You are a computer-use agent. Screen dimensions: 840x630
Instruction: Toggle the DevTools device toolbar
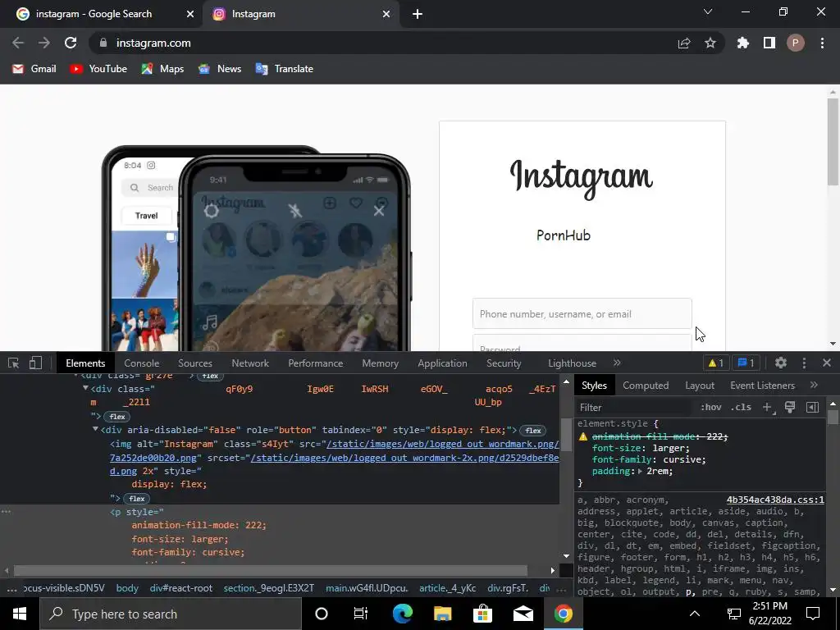(35, 363)
